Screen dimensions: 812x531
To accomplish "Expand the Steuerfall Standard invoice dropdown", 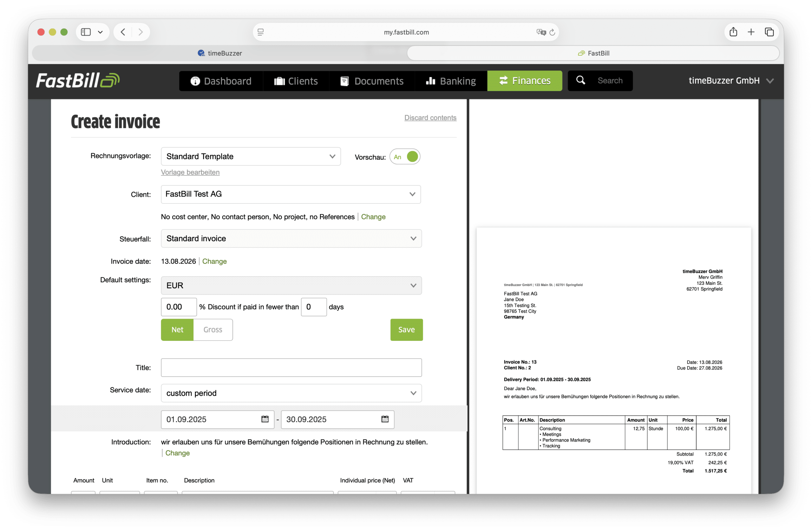I will pyautogui.click(x=291, y=238).
